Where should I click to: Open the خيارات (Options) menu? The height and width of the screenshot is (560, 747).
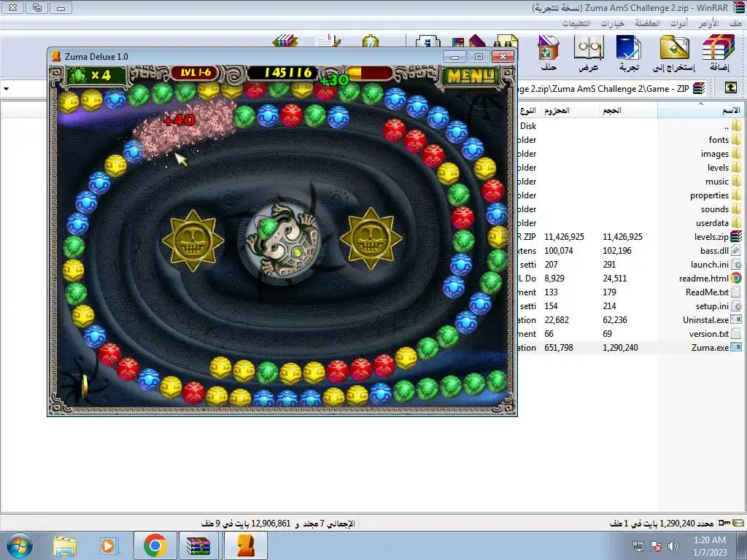point(613,23)
